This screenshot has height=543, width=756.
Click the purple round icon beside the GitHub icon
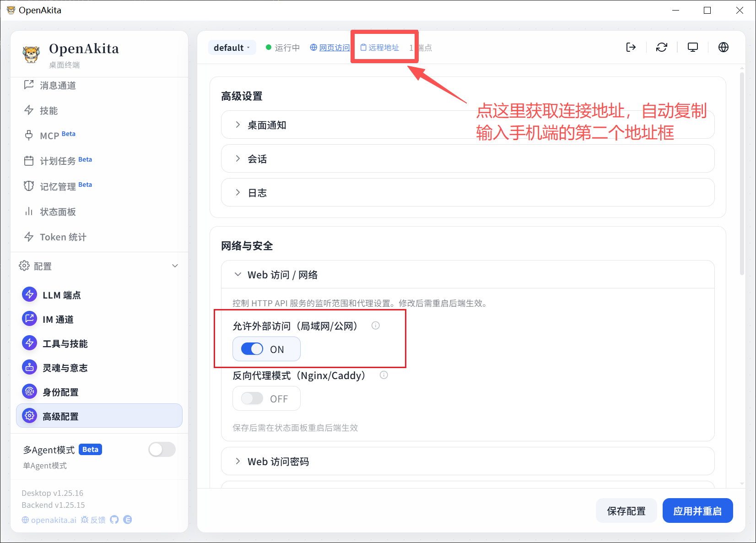click(x=128, y=520)
